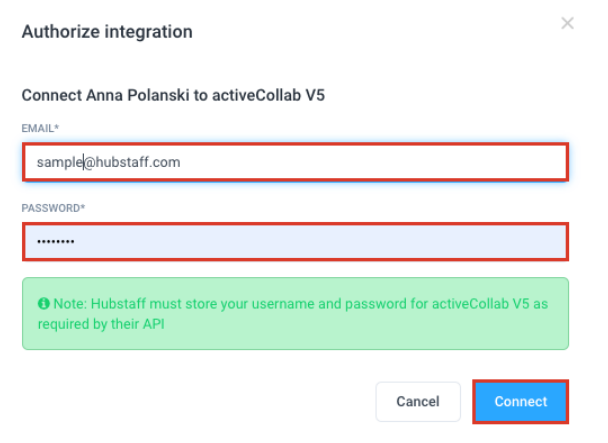Click the 'Authorize integration' dialog title
Viewport: 608px width, 443px height.
click(107, 32)
